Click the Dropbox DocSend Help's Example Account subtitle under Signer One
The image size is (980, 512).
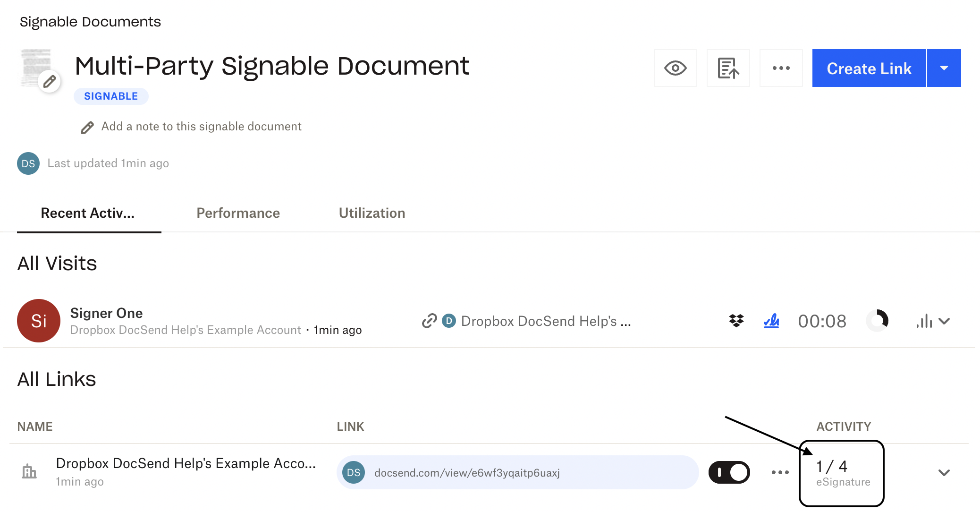click(186, 330)
